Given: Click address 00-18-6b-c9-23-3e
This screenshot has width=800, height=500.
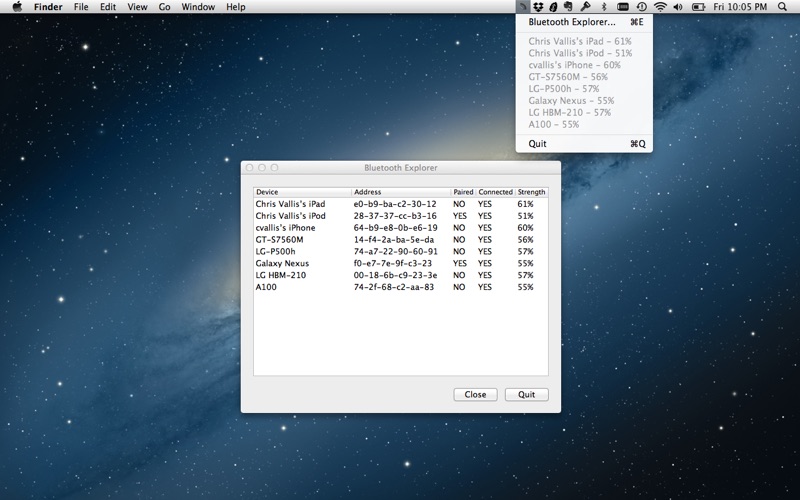Looking at the screenshot, I should [x=395, y=275].
